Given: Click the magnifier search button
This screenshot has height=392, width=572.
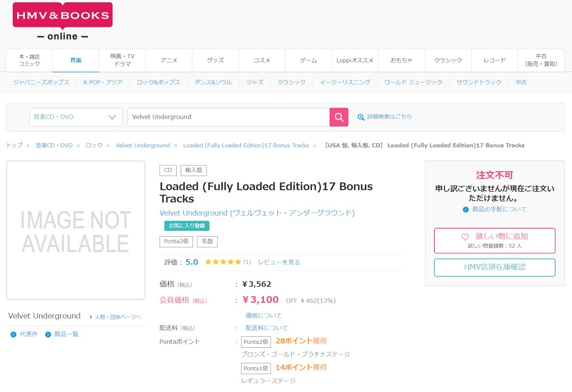Looking at the screenshot, I should pos(339,117).
